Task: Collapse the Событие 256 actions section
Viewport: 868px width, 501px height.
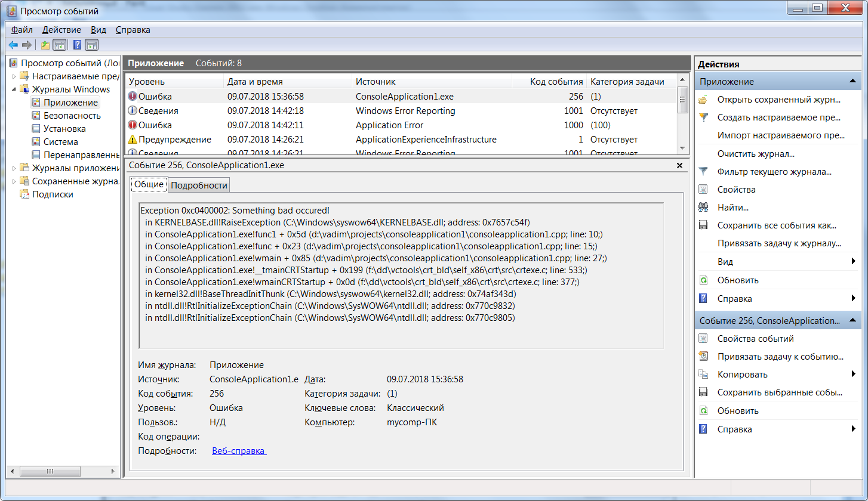Action: (x=852, y=321)
